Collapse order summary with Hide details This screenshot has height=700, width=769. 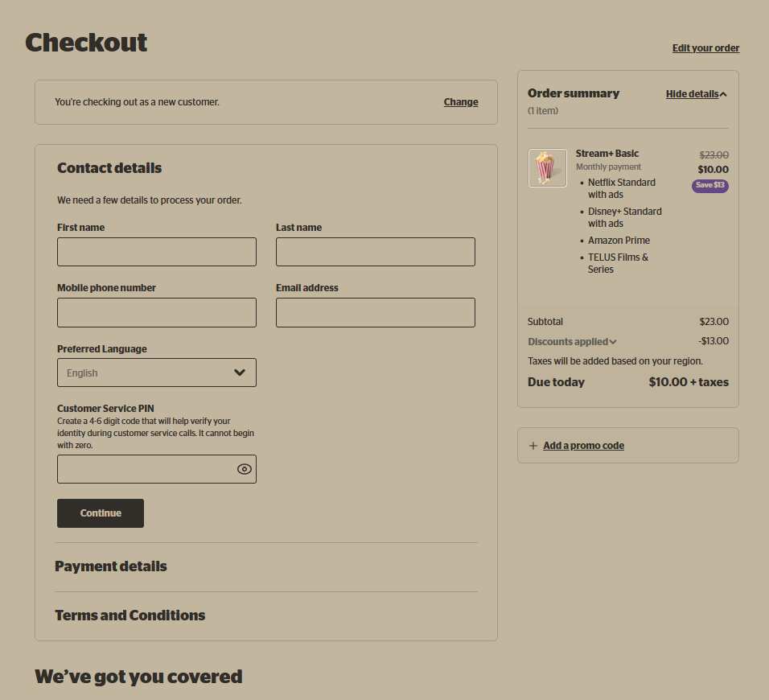[696, 94]
